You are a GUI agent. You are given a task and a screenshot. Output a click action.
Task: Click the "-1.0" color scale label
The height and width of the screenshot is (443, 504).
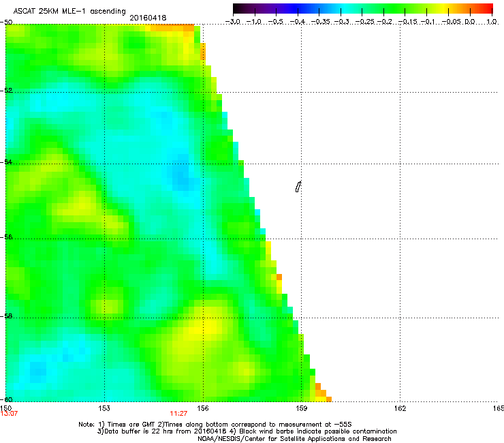pyautogui.click(x=254, y=22)
